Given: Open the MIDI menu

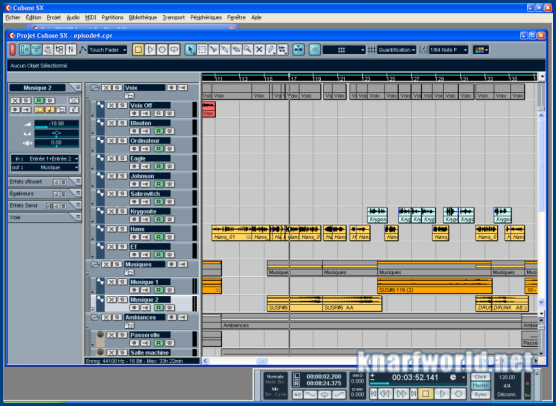Looking at the screenshot, I should pyautogui.click(x=90, y=17).
